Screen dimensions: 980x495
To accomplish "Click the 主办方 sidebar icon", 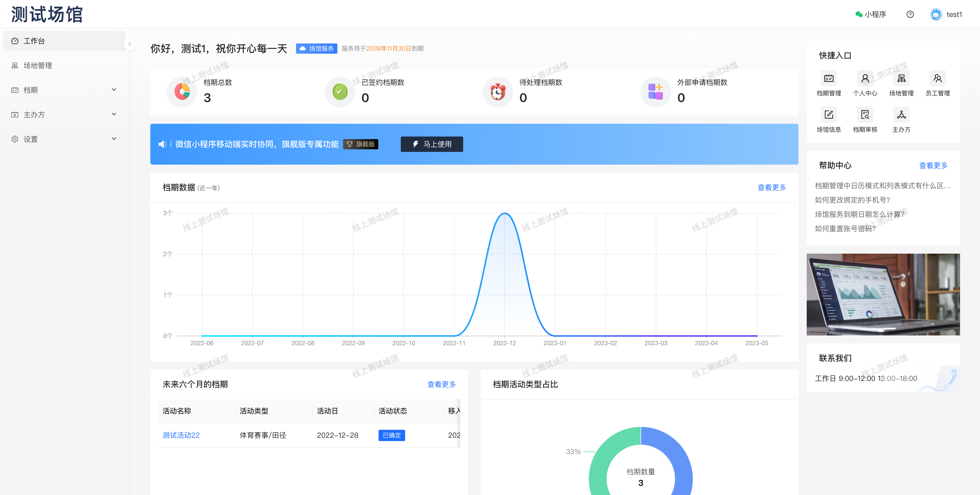I will tap(15, 115).
